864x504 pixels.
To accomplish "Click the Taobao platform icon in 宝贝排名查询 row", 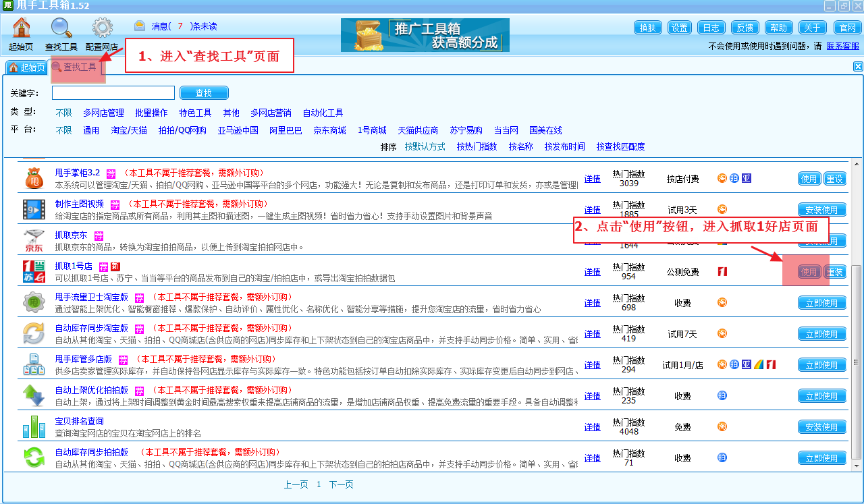I will [722, 426].
